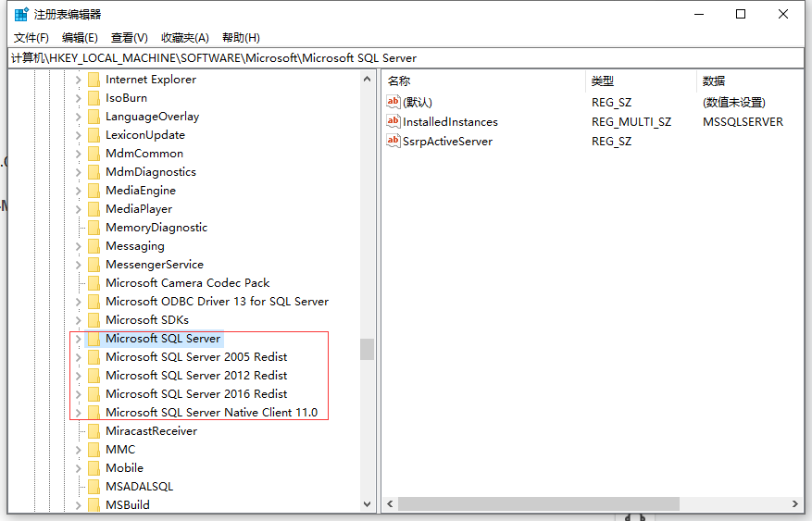Select the (默认) value name
812x521 pixels.
418,103
